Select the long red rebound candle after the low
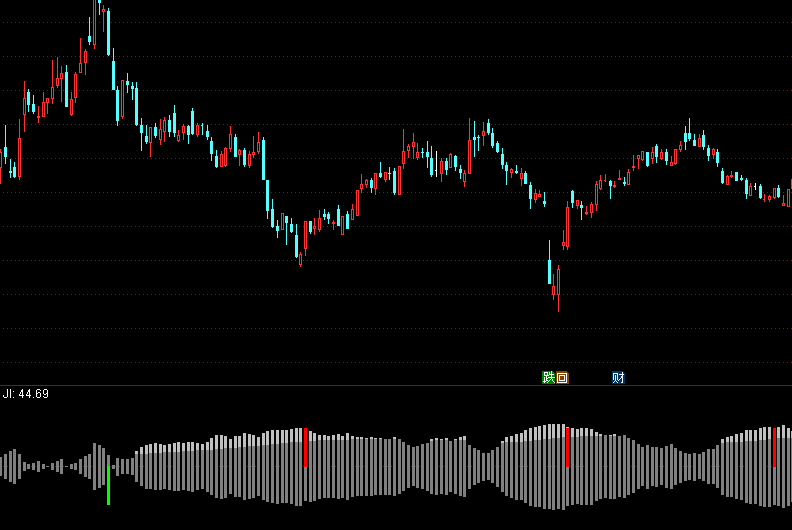This screenshot has width=792, height=530. [567, 226]
